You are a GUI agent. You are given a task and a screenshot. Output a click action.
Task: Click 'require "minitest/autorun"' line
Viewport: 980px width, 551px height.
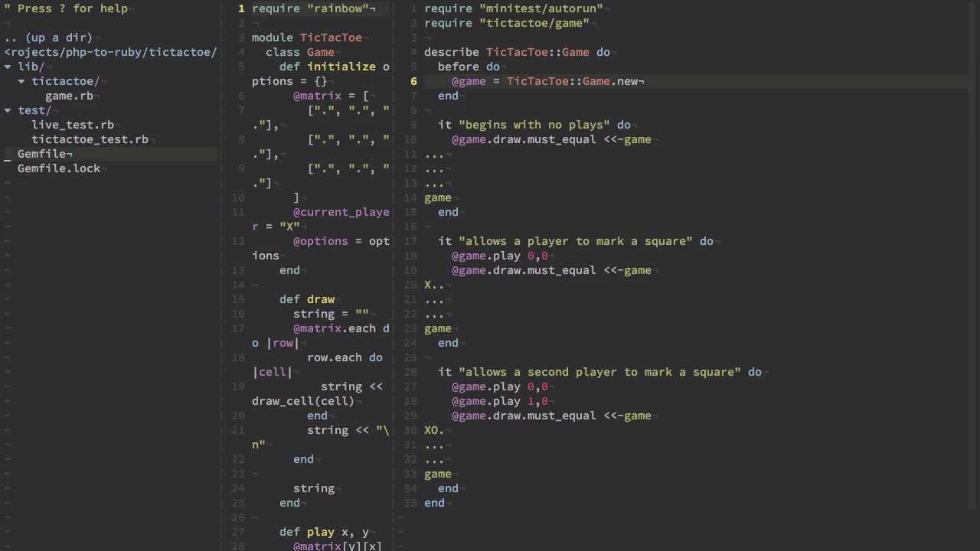[x=514, y=8]
